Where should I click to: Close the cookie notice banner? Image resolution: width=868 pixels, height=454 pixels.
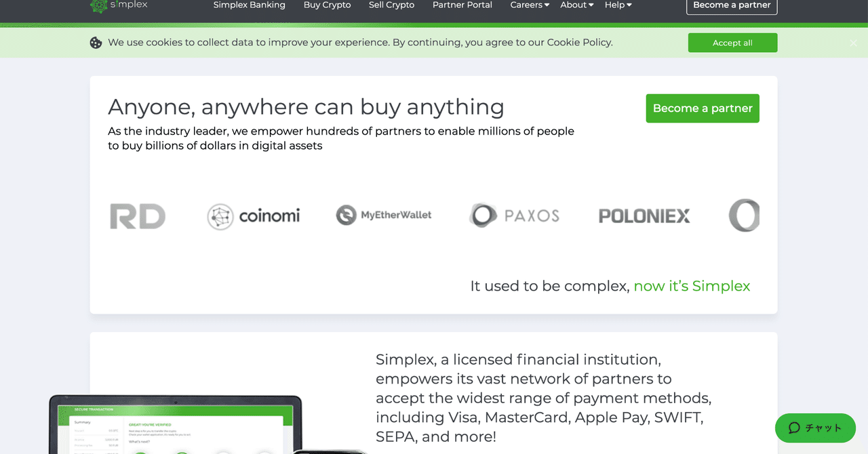[x=853, y=43]
